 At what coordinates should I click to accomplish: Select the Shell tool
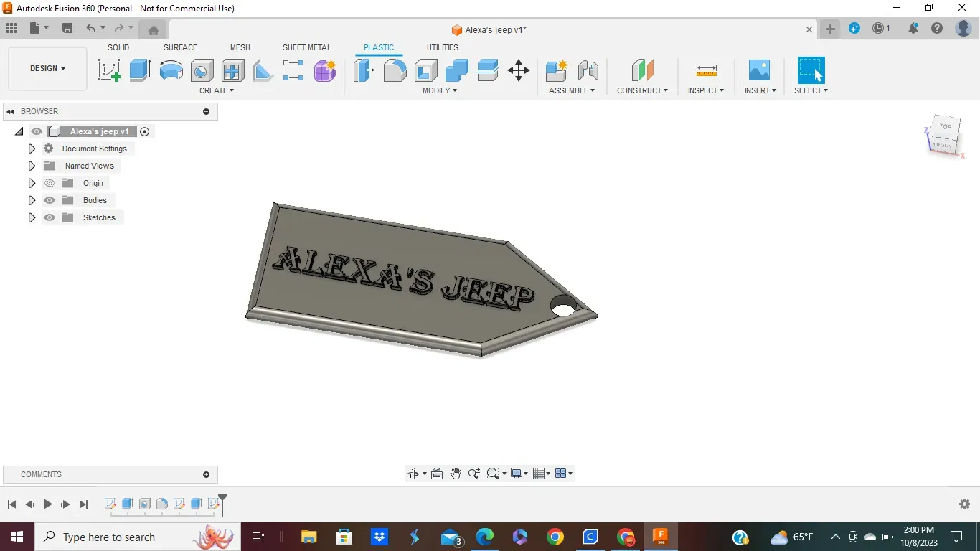pyautogui.click(x=425, y=70)
